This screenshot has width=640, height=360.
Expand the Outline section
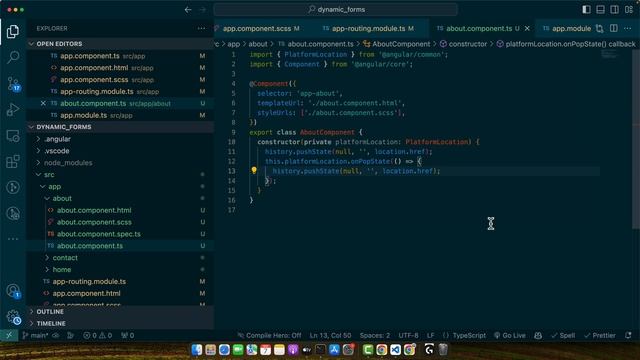pyautogui.click(x=120, y=311)
